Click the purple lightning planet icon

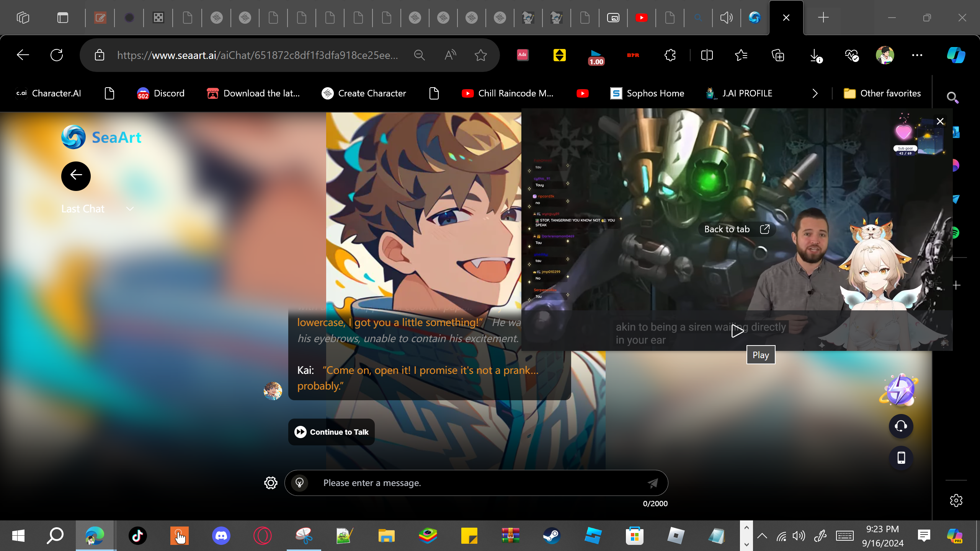pyautogui.click(x=899, y=390)
